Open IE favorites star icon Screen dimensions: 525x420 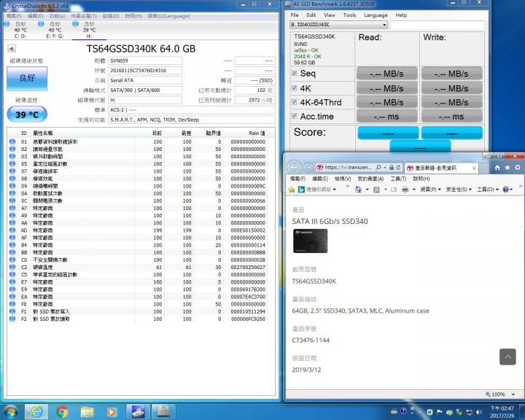[x=507, y=168]
